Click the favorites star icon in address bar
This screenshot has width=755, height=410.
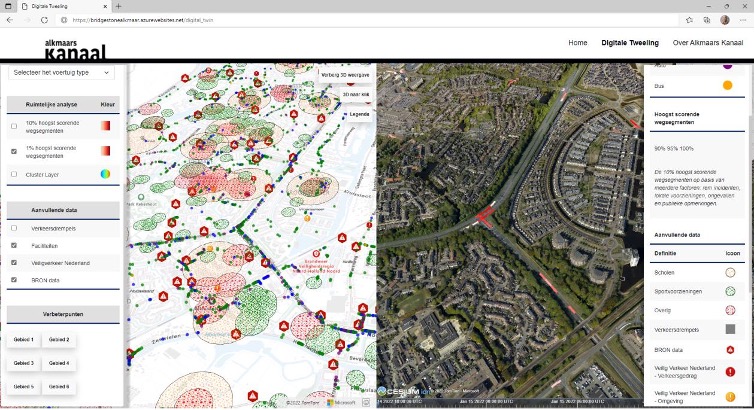pyautogui.click(x=690, y=18)
